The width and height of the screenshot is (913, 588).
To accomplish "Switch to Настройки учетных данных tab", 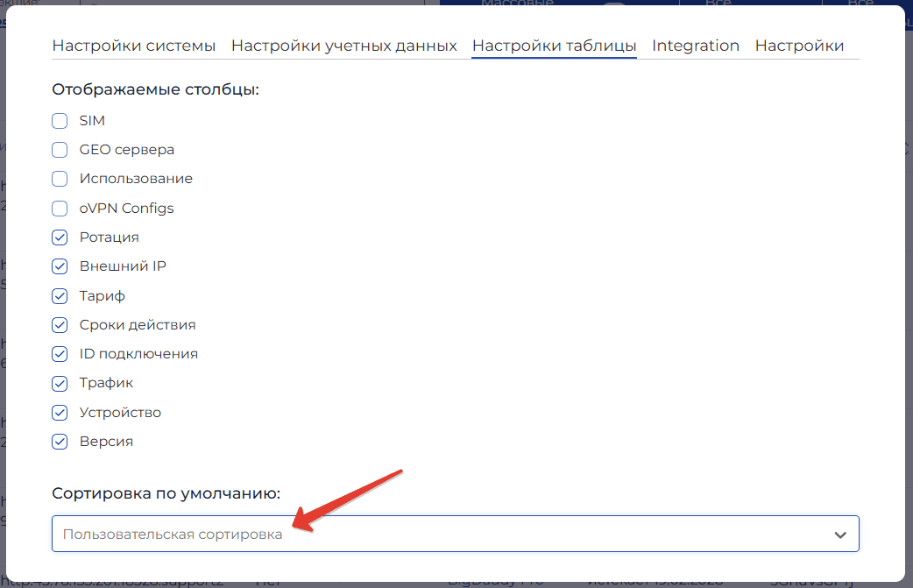I will pos(344,46).
